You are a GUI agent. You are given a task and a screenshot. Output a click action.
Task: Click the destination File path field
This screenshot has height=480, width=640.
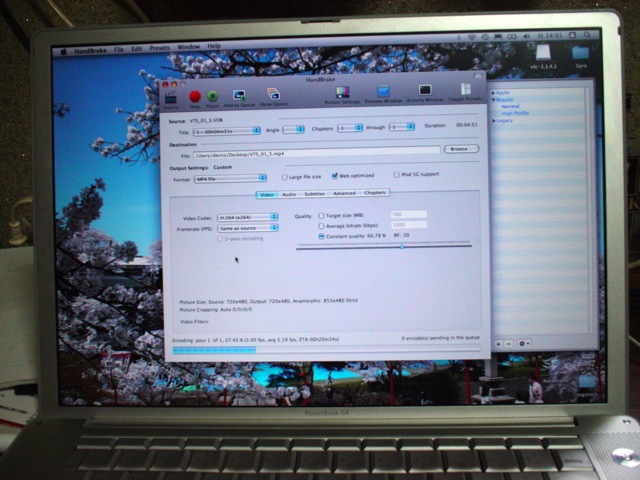[x=316, y=153]
